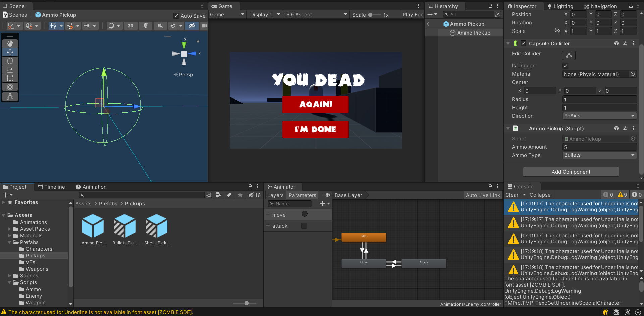Open the Display 1 dropdown
This screenshot has height=316, width=644.
pyautogui.click(x=265, y=15)
